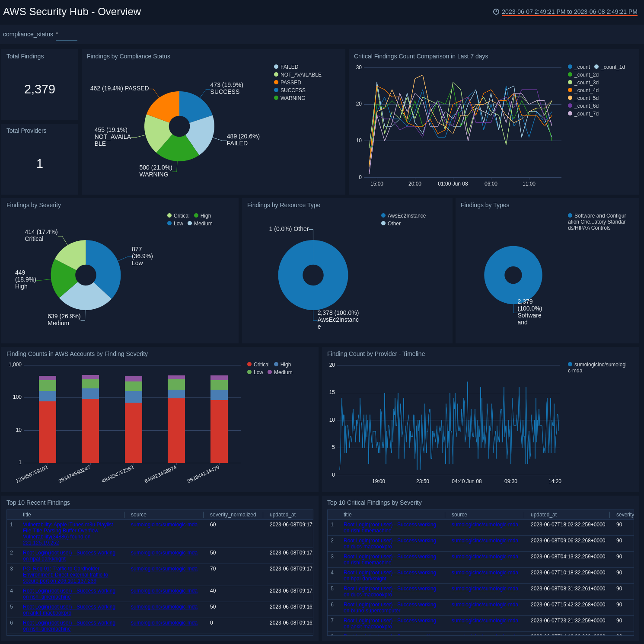The width and height of the screenshot is (644, 644).
Task: Toggle Medium legend in AWS Accounts chart
Action: tap(280, 372)
